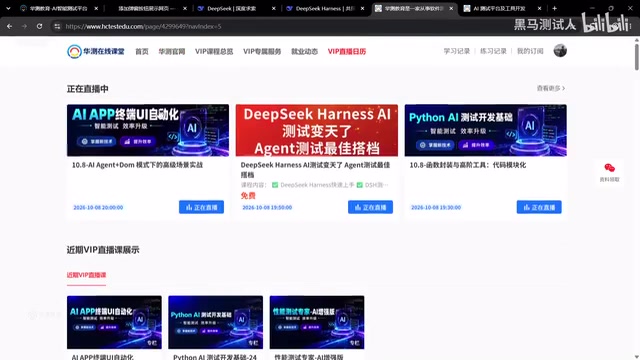
Task: Select the VIP直播日历 navigation item
Action: point(347,51)
